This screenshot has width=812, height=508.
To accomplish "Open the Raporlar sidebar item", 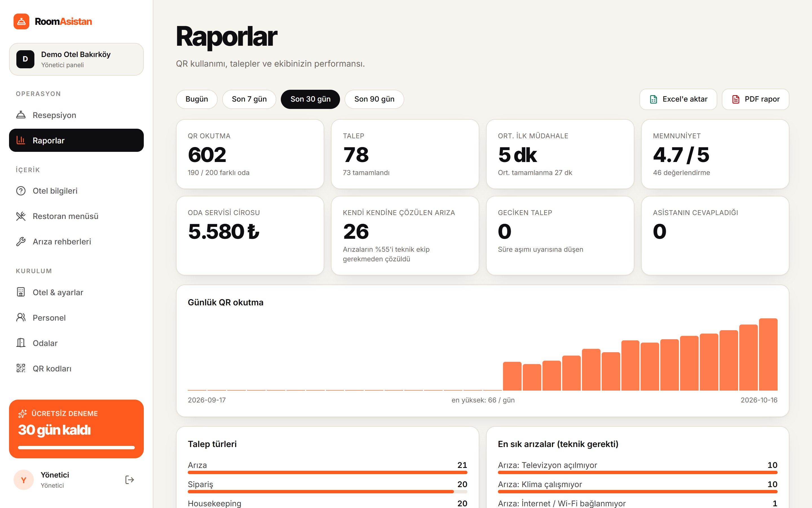I will (76, 140).
